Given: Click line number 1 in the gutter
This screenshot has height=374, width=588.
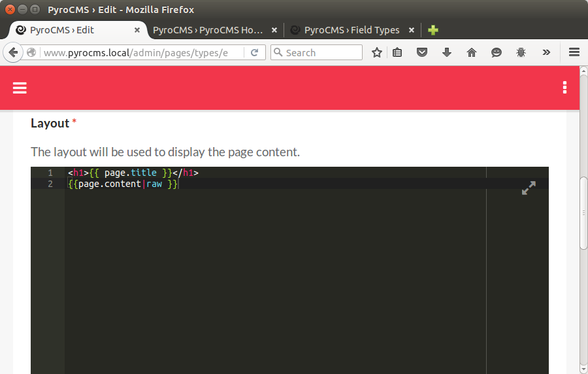Looking at the screenshot, I should click(50, 173).
